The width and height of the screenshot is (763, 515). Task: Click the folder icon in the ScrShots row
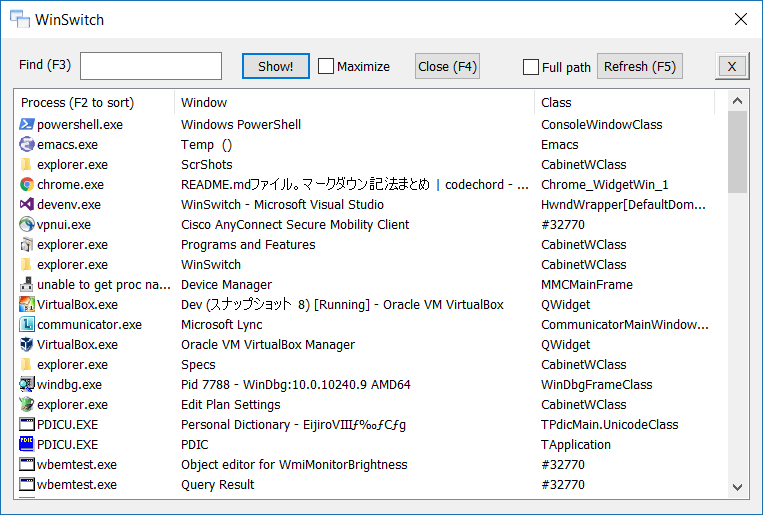[27, 165]
